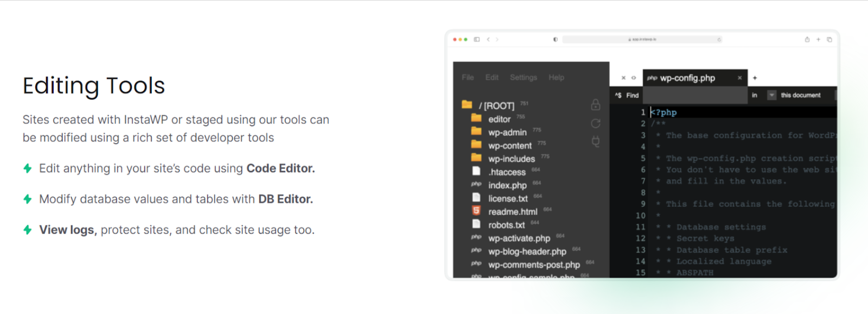Click code line '* * Database settings'

(x=711, y=227)
